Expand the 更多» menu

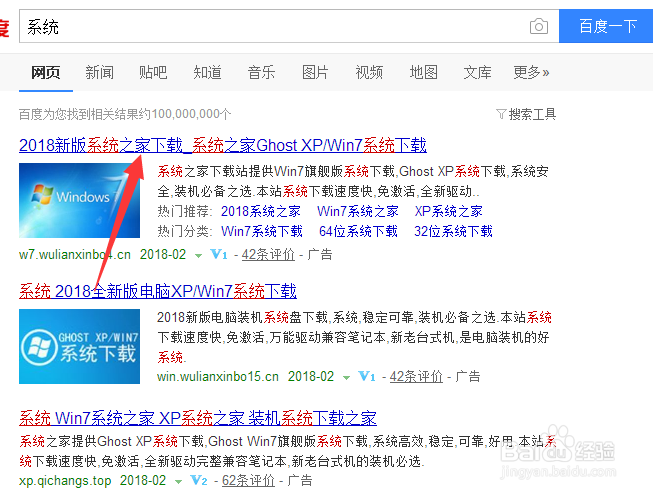pyautogui.click(x=531, y=72)
